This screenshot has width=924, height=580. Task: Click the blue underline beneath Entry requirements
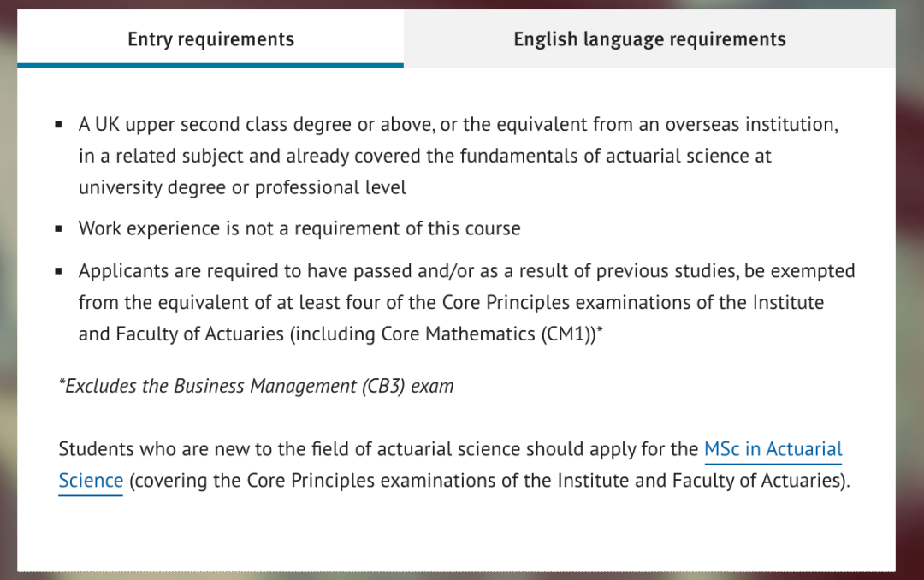click(x=210, y=65)
